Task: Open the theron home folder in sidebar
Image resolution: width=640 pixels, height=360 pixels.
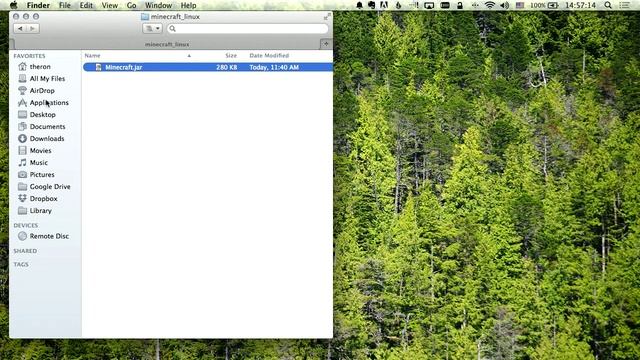Action: coord(40,67)
